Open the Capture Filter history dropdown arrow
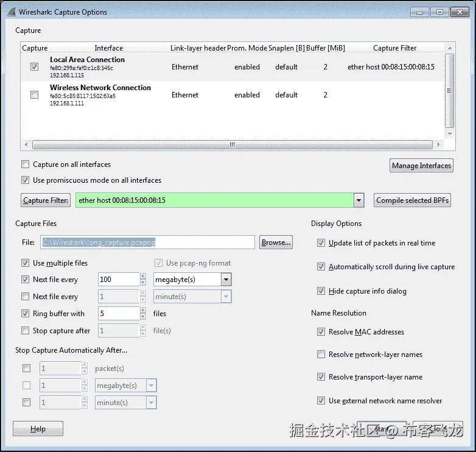This screenshot has height=452, width=476. 359,200
